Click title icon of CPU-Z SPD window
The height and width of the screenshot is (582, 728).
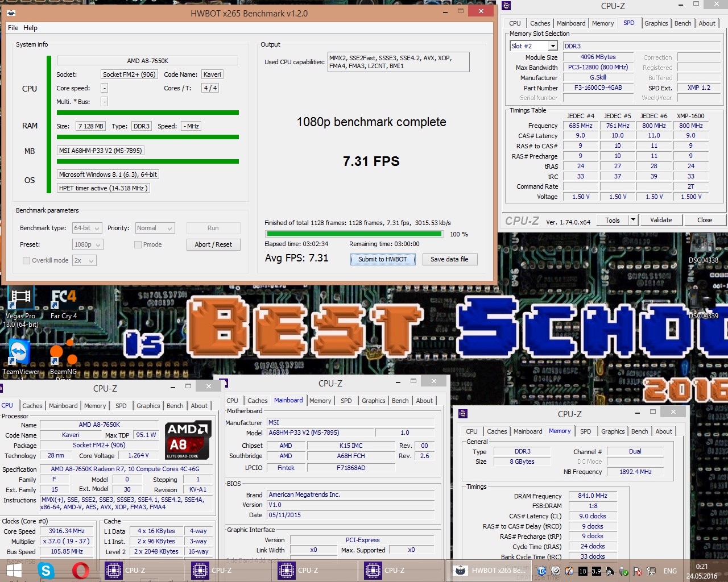tap(506, 6)
